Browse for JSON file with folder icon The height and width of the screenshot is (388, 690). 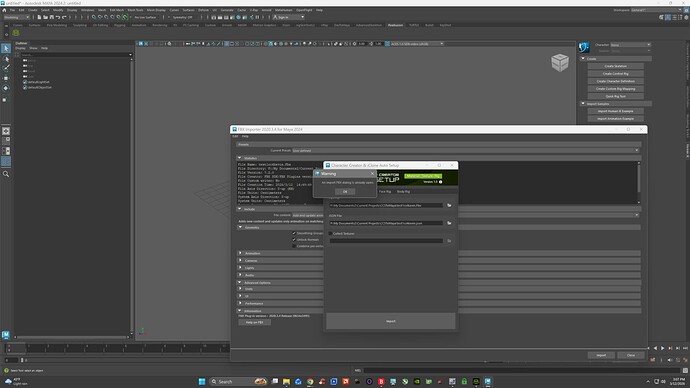click(449, 223)
